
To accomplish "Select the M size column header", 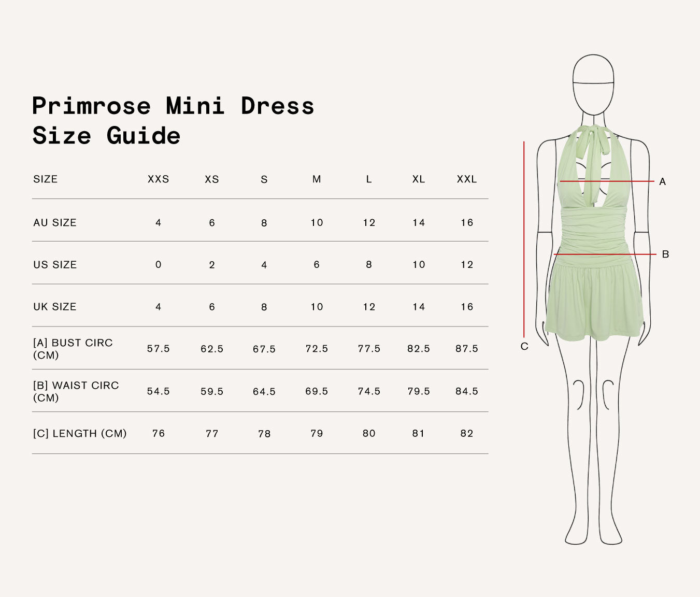I will pyautogui.click(x=317, y=179).
